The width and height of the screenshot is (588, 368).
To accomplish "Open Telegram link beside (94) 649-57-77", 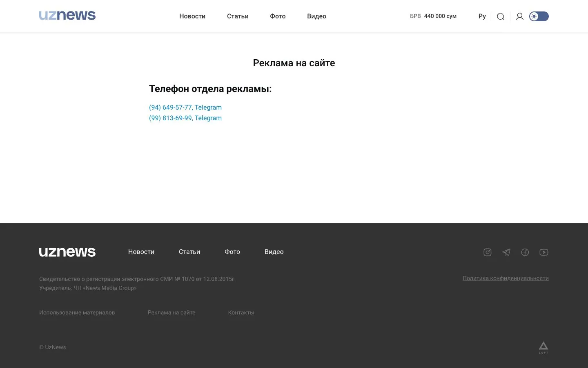I will tap(208, 107).
